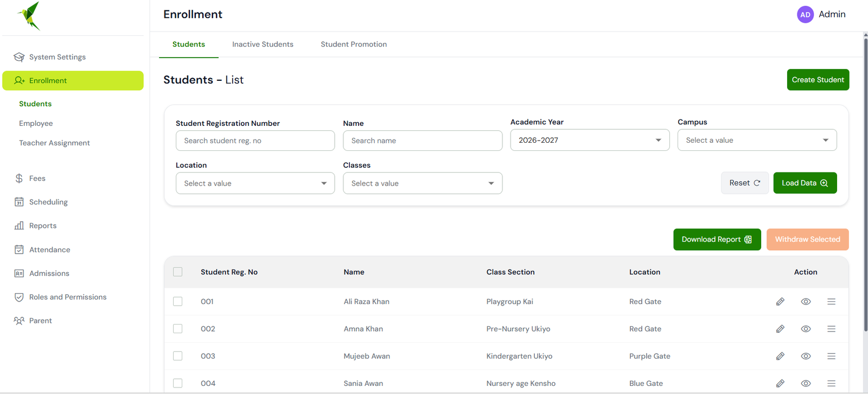
Task: Open row menu for Mujeeb Awan
Action: coord(831,356)
